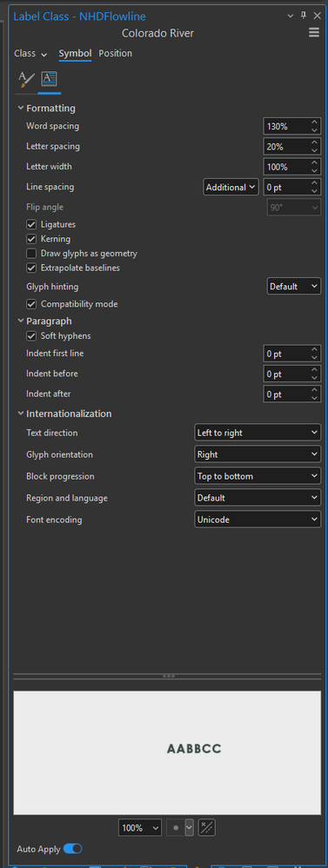Open the preview background dot dropdown

click(x=190, y=827)
